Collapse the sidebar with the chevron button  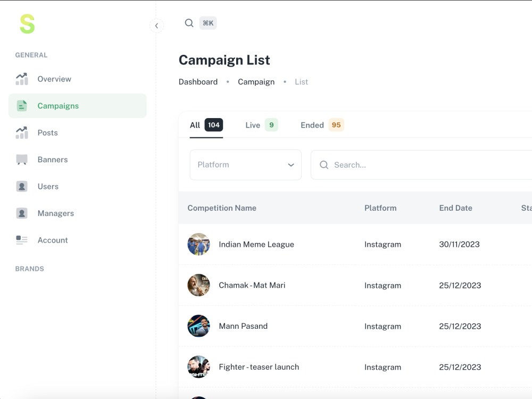tap(156, 26)
